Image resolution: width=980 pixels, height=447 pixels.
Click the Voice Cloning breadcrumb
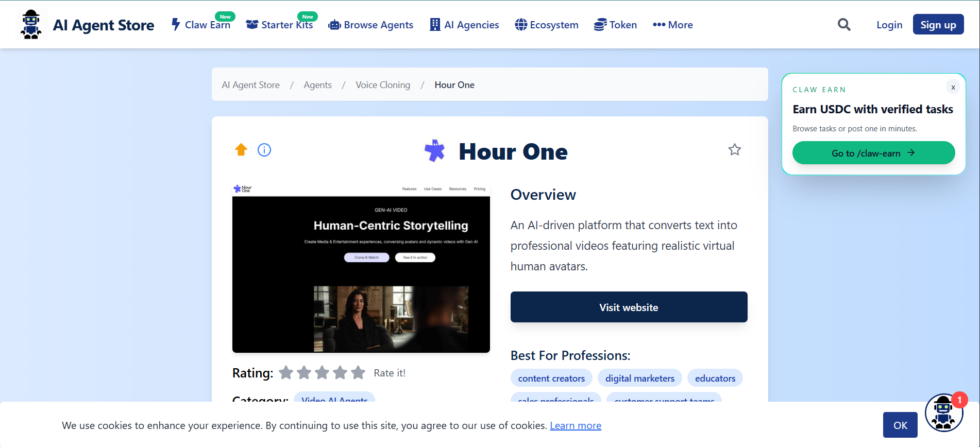point(383,85)
